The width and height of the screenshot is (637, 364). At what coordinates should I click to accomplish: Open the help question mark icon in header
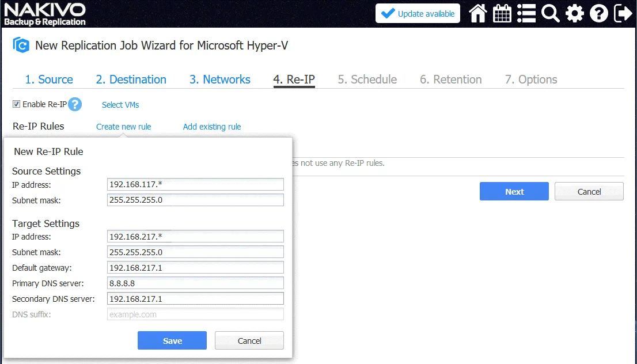coord(598,14)
